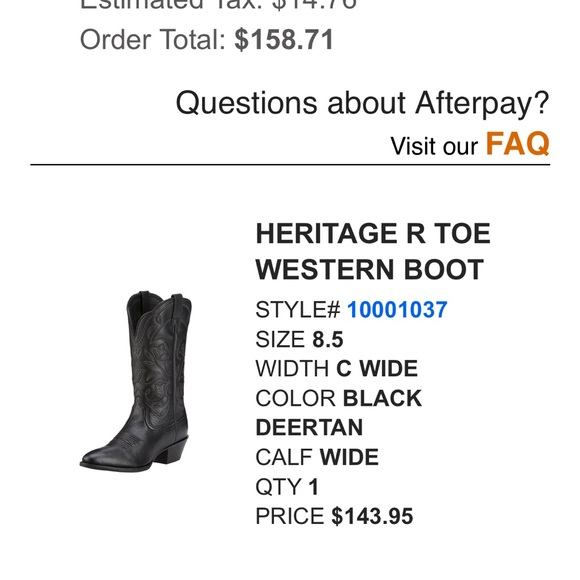Click the SIZE 8.5 detail line
The image size is (580, 580).
tap(299, 339)
